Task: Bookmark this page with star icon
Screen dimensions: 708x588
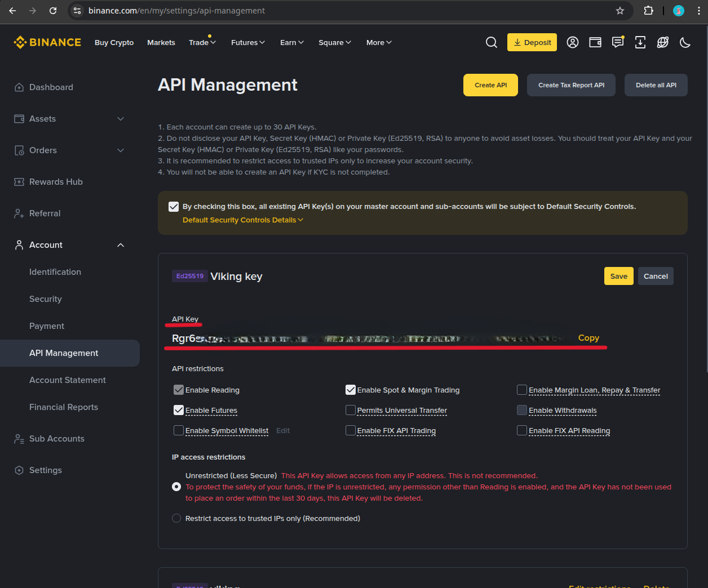Action: coord(620,11)
